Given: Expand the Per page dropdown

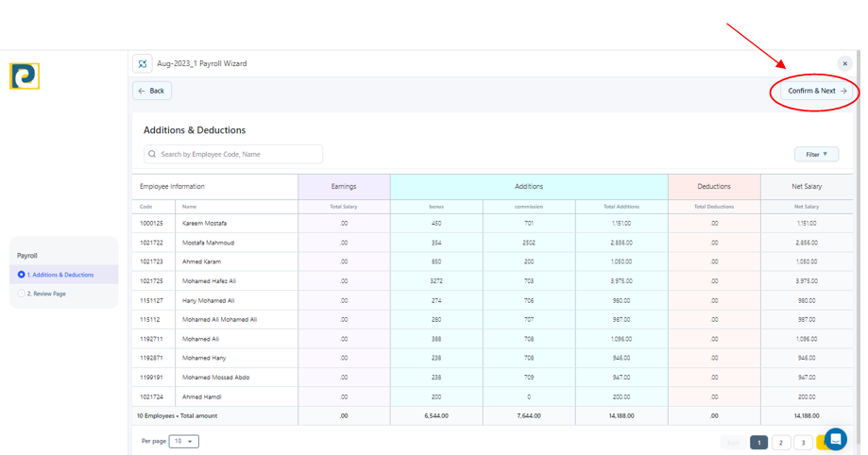Looking at the screenshot, I should coord(183,441).
